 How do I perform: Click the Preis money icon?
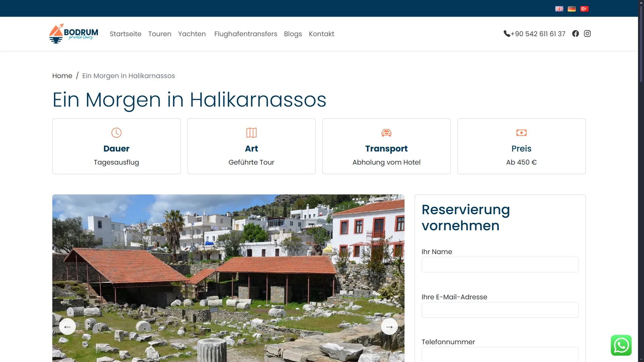522,133
